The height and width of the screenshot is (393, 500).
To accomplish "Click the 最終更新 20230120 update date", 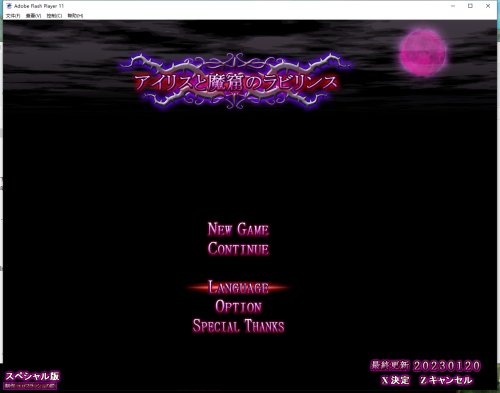I will tap(425, 366).
